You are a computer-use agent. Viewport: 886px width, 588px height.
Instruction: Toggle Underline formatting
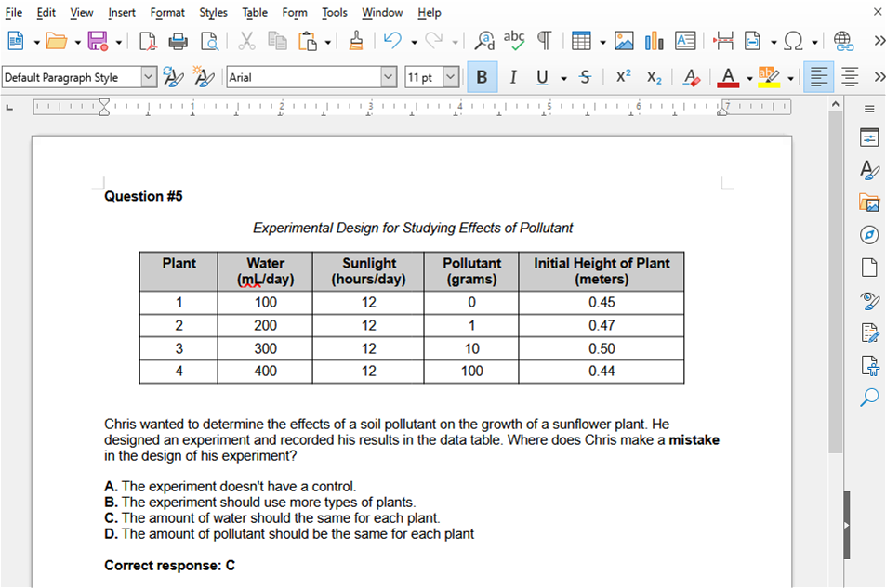point(542,77)
